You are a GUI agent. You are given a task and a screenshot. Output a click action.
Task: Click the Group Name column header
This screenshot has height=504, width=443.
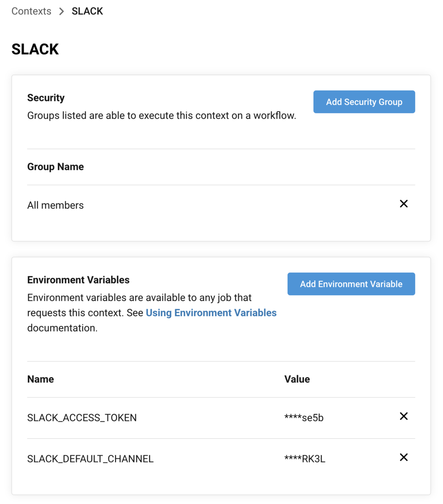point(55,167)
